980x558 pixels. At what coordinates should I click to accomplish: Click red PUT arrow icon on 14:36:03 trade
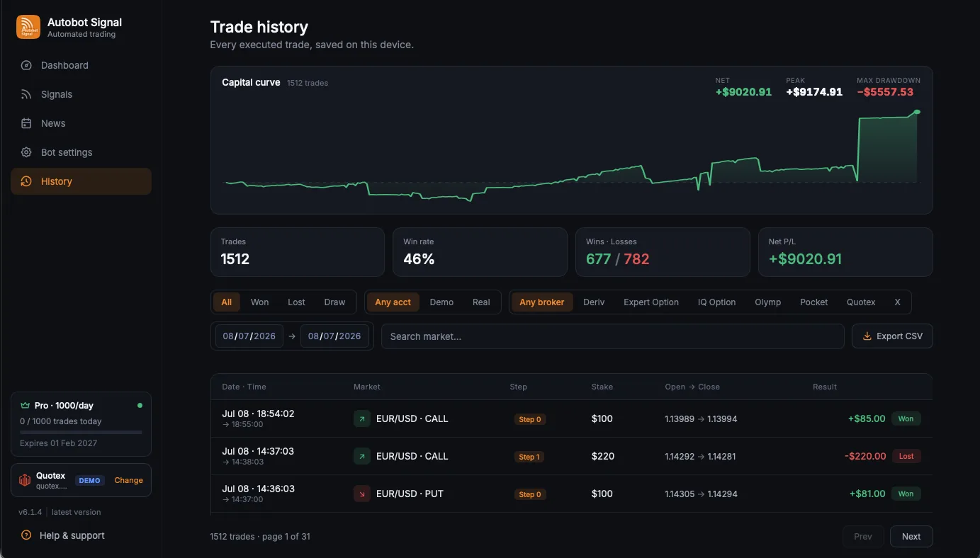(x=362, y=494)
